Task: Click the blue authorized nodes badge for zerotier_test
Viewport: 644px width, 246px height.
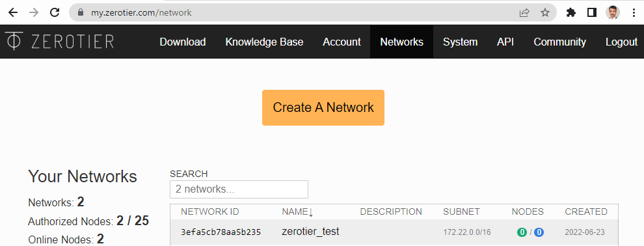Action: (x=539, y=232)
